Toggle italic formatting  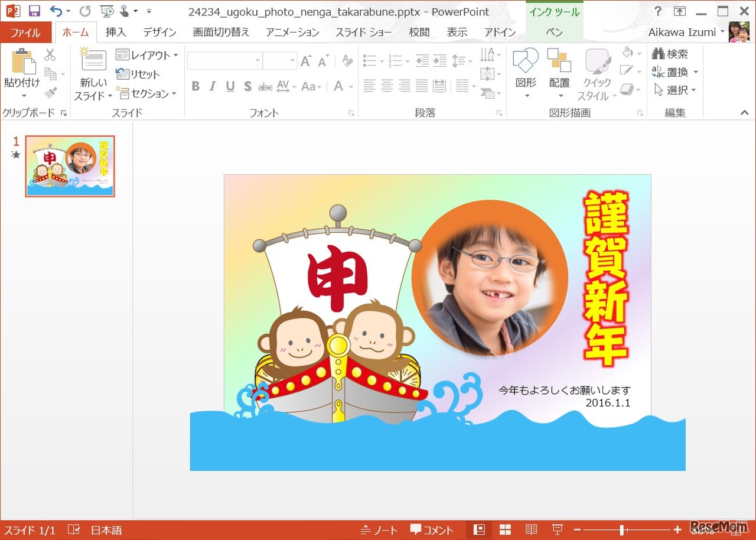212,86
